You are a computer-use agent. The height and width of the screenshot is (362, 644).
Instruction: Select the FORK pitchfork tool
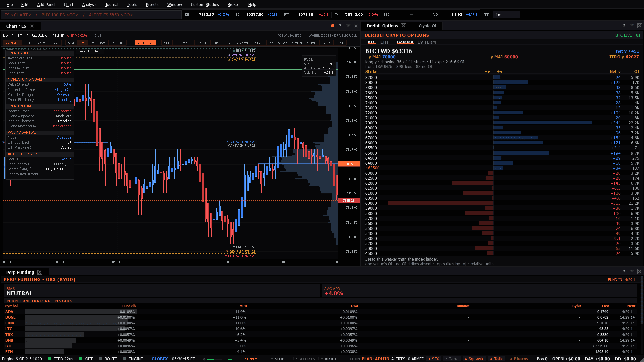click(x=326, y=43)
